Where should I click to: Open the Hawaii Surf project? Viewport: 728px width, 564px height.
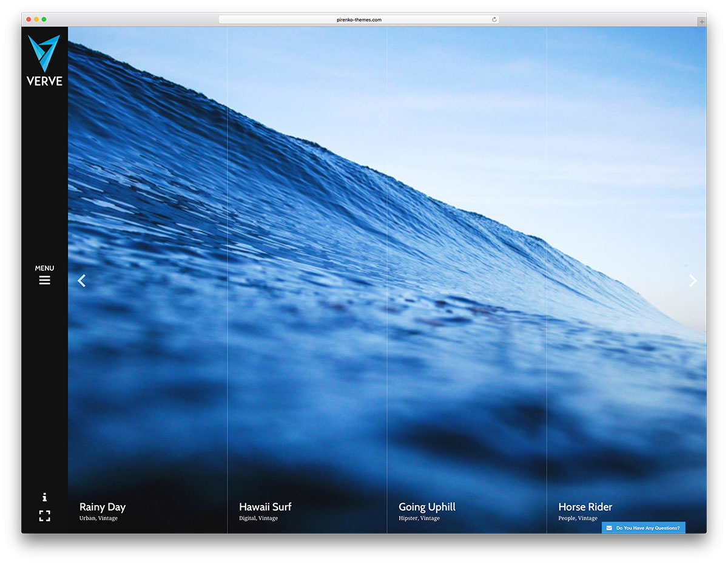click(x=265, y=507)
